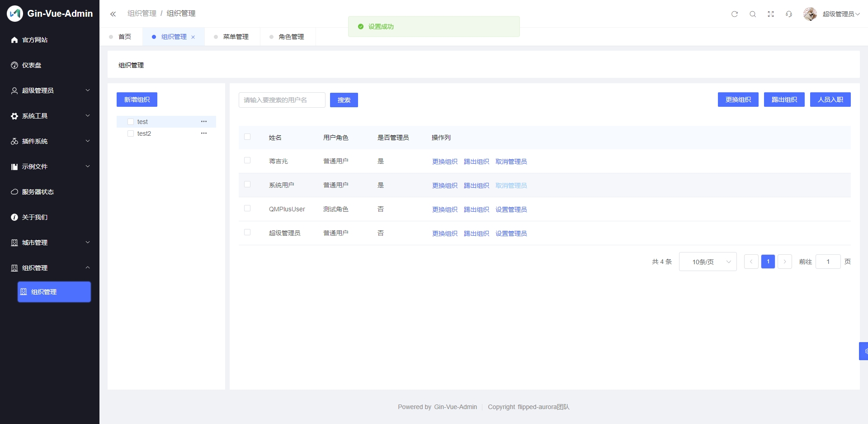Check the test organization checkbox
This screenshot has height=424, width=868.
(131, 122)
